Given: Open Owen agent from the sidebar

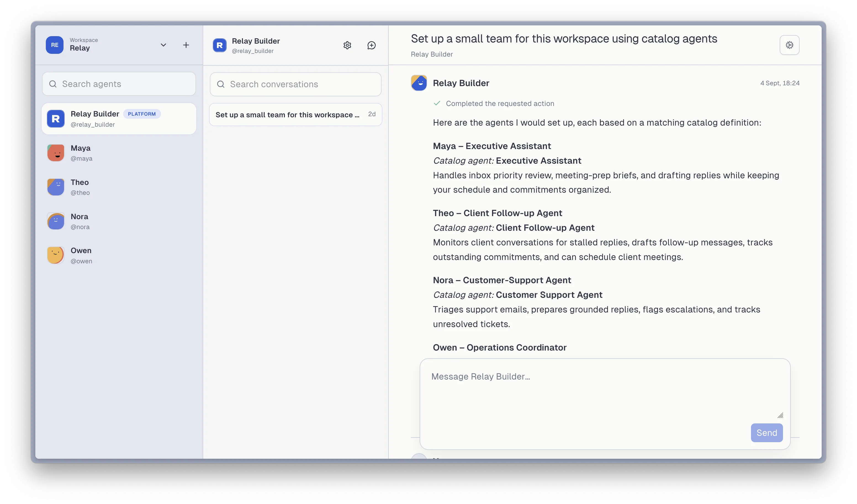Looking at the screenshot, I should click(x=119, y=255).
